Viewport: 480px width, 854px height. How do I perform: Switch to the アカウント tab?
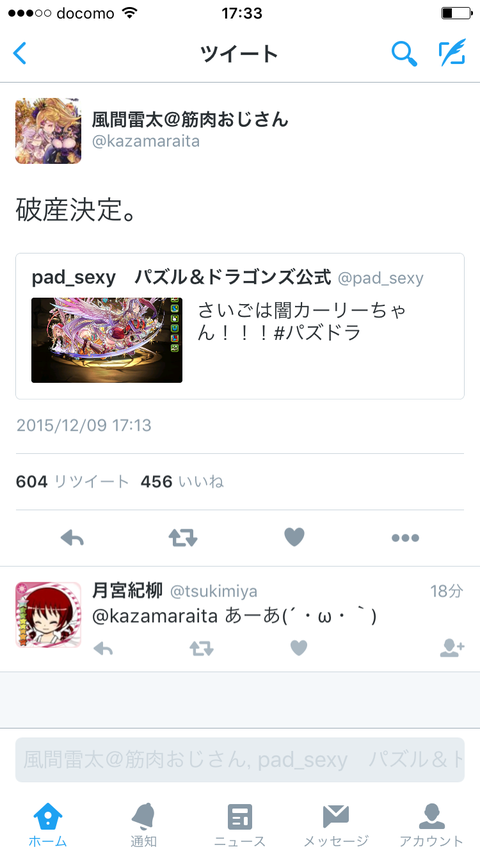432,825
